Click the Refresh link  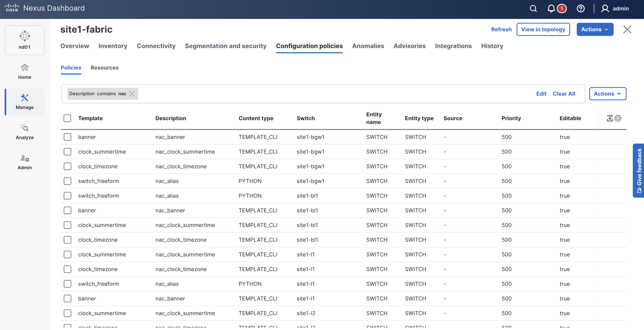click(x=501, y=30)
